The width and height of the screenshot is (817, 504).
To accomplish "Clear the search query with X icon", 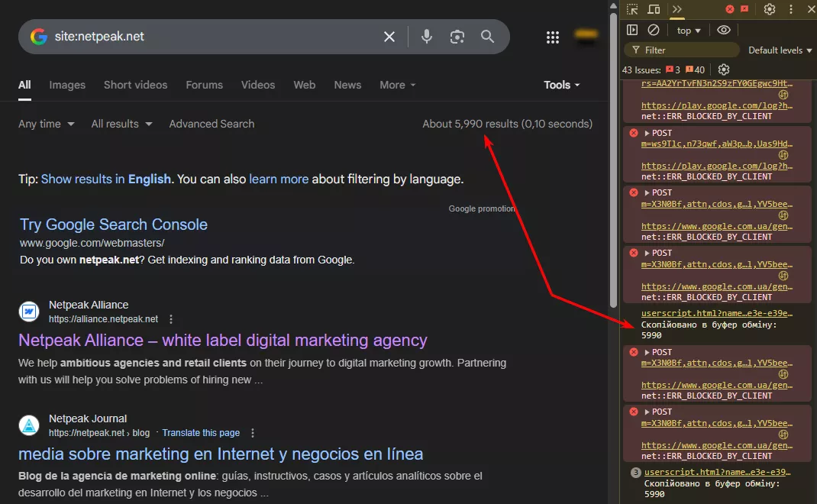I will pyautogui.click(x=389, y=37).
